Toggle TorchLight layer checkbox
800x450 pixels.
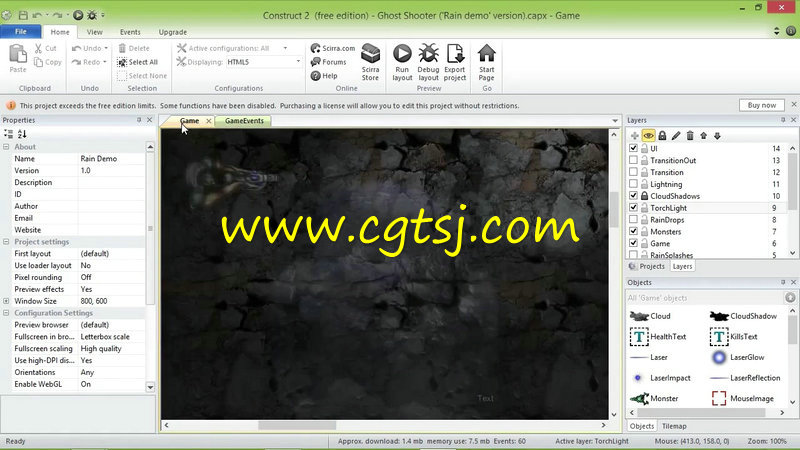[x=633, y=208]
